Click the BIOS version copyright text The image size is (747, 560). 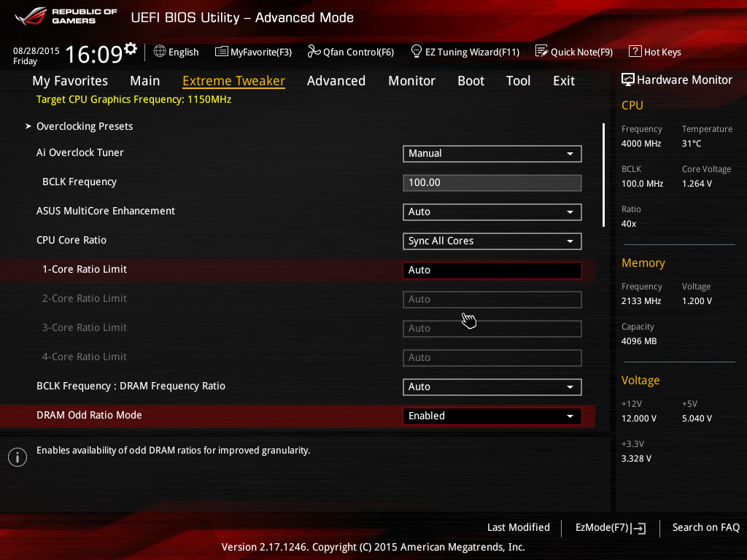coord(373,547)
